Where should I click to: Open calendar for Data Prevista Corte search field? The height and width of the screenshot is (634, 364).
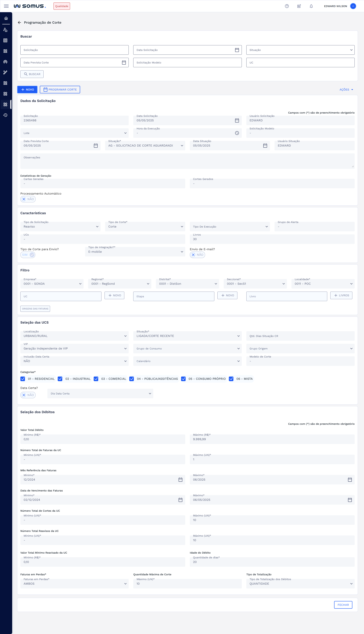(124, 63)
